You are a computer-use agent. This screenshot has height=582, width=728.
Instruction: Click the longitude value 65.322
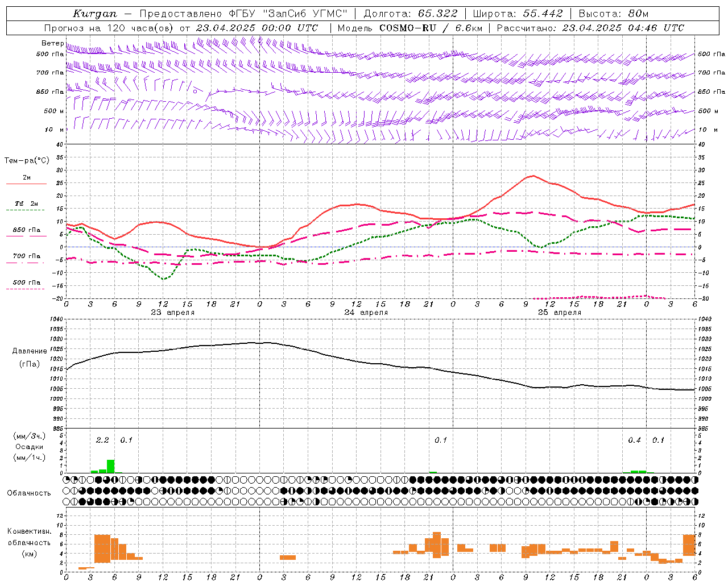(437, 14)
